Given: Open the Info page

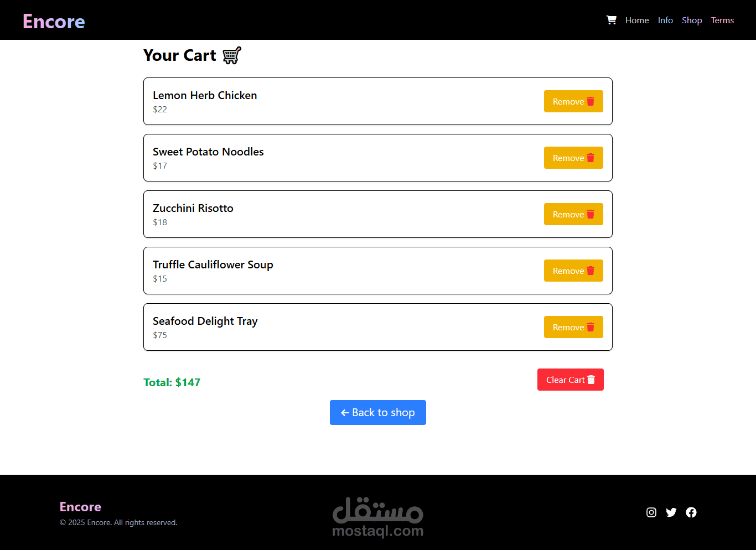Looking at the screenshot, I should click(x=665, y=20).
